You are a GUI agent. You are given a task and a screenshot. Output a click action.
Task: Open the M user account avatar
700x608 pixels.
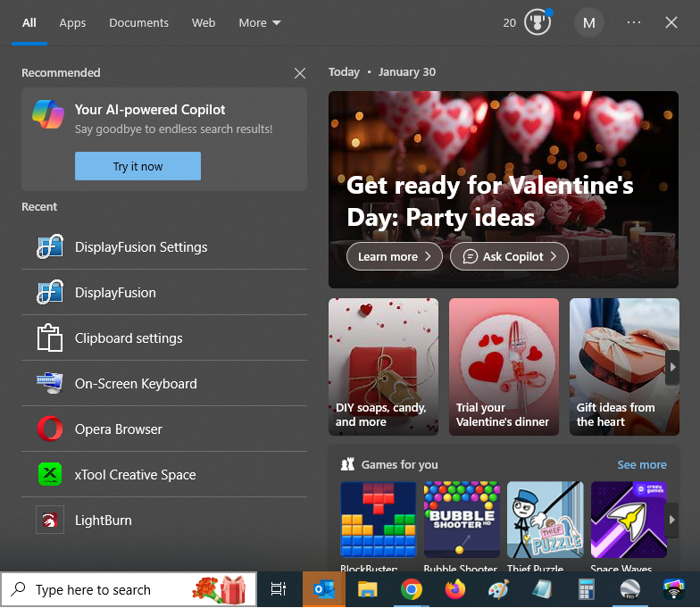[x=588, y=22]
